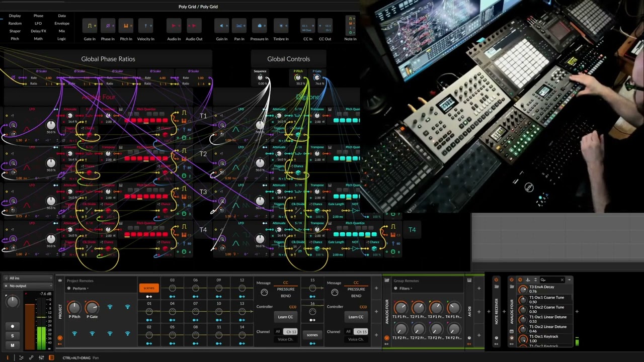The width and height of the screenshot is (644, 362).
Task: Open the Note Receiver preset folder icon
Action: [x=497, y=287]
